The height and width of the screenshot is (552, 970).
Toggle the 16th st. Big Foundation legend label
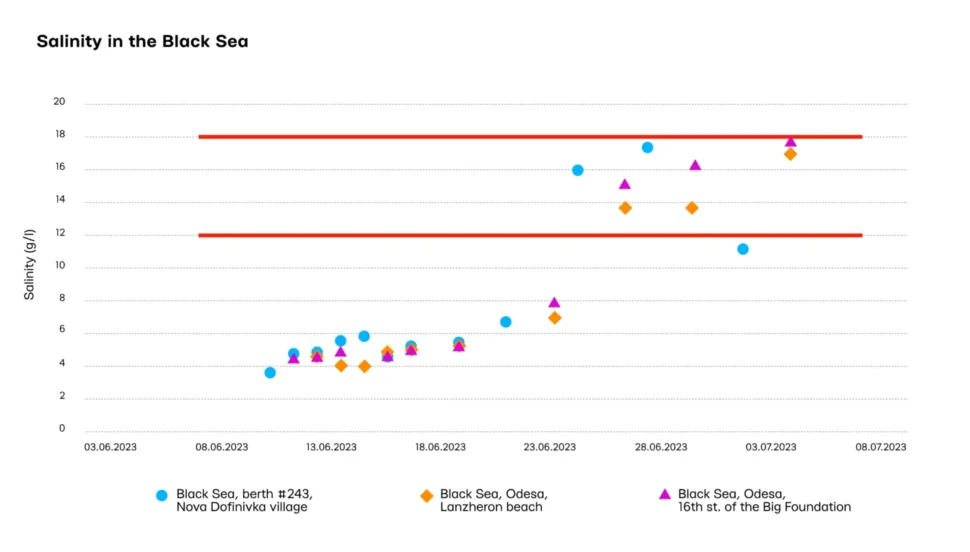coord(764,500)
